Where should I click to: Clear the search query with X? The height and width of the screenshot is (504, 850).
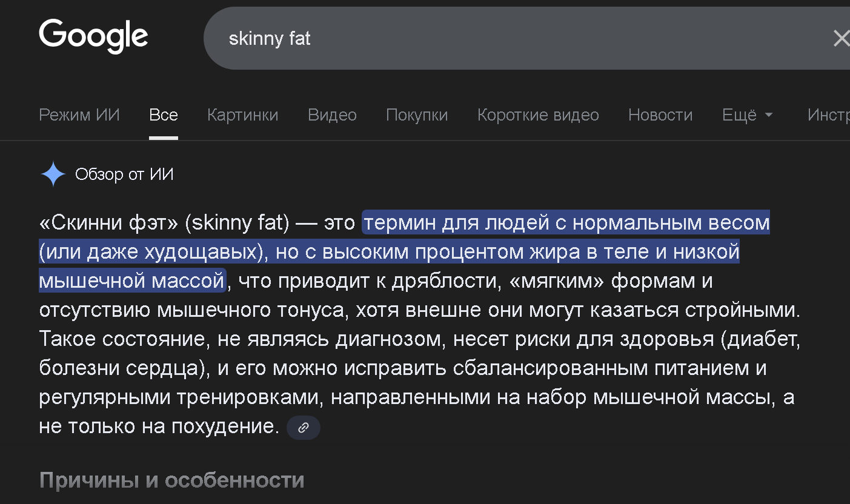click(x=841, y=39)
